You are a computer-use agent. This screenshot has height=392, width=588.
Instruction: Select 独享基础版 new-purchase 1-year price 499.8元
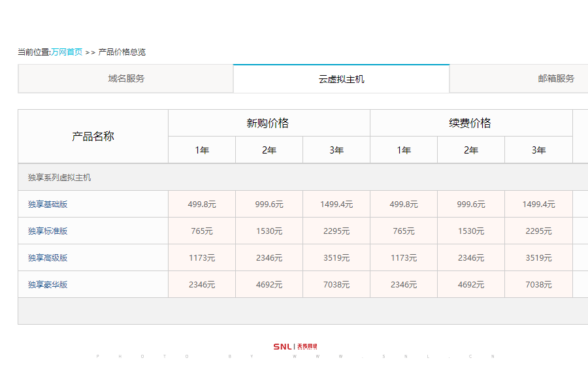coord(202,204)
